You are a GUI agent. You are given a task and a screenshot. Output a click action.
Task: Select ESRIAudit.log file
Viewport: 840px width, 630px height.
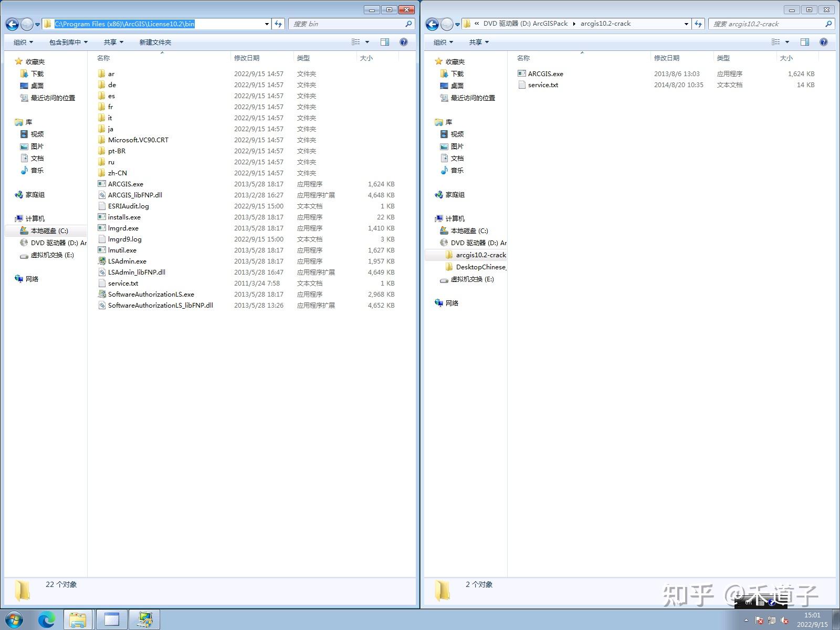129,206
